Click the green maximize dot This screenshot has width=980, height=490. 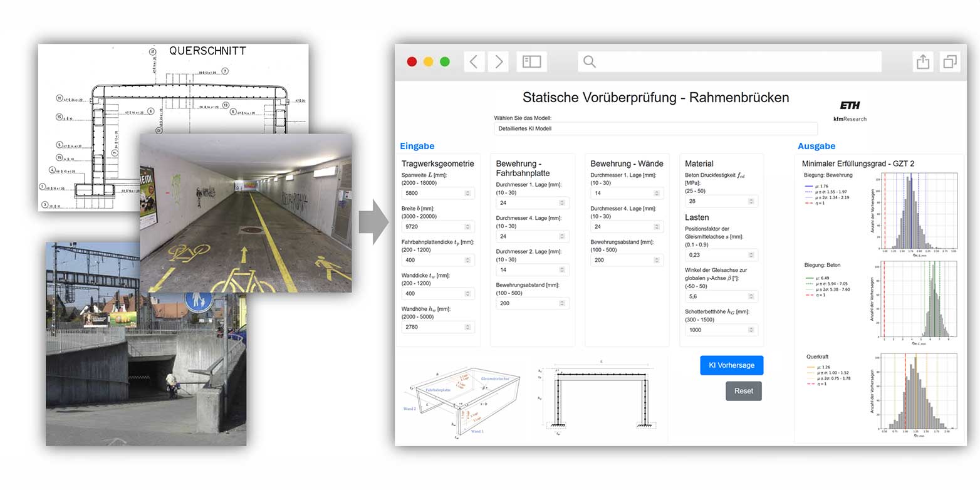(445, 61)
